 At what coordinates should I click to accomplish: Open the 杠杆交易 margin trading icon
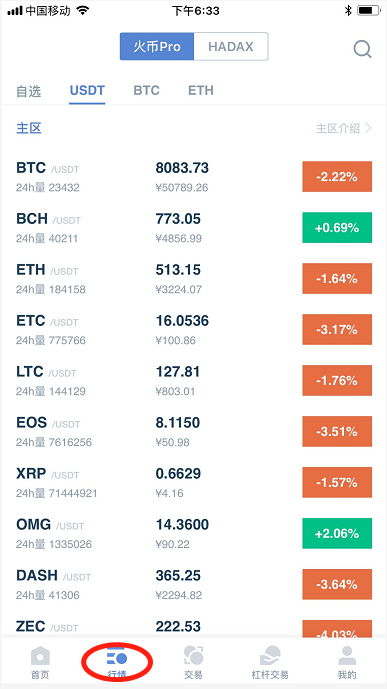click(270, 656)
